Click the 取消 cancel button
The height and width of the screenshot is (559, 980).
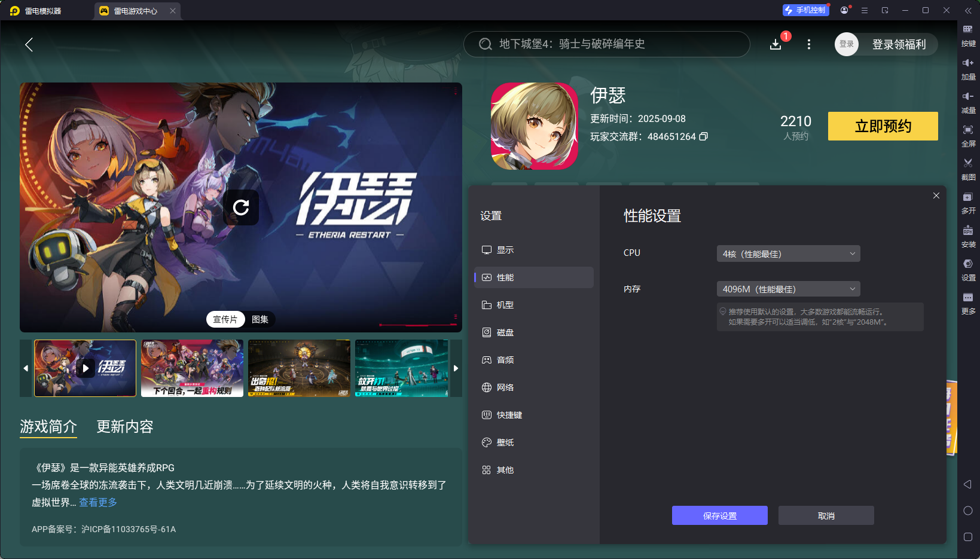[x=826, y=515]
